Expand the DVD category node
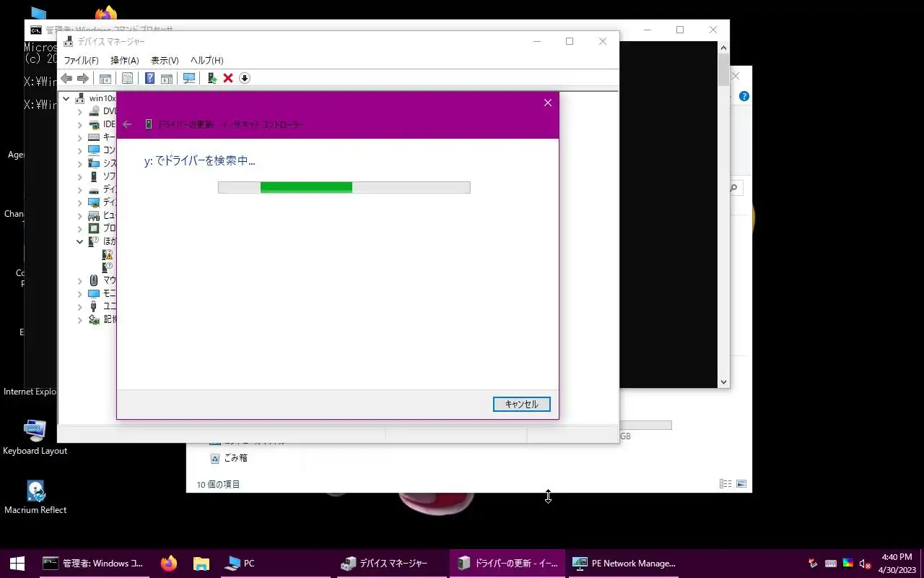 80,111
